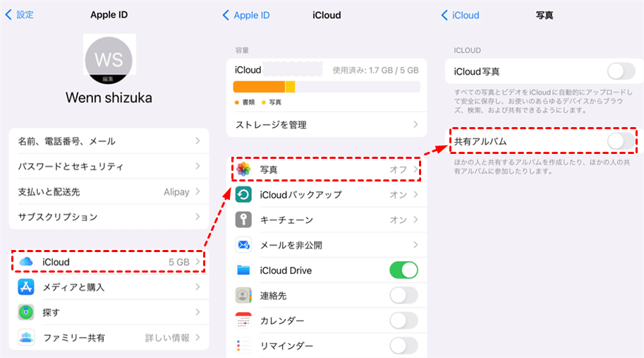Open chevron on iCloud 5 GB row
Viewport: 644px width, 358px height.
198,261
